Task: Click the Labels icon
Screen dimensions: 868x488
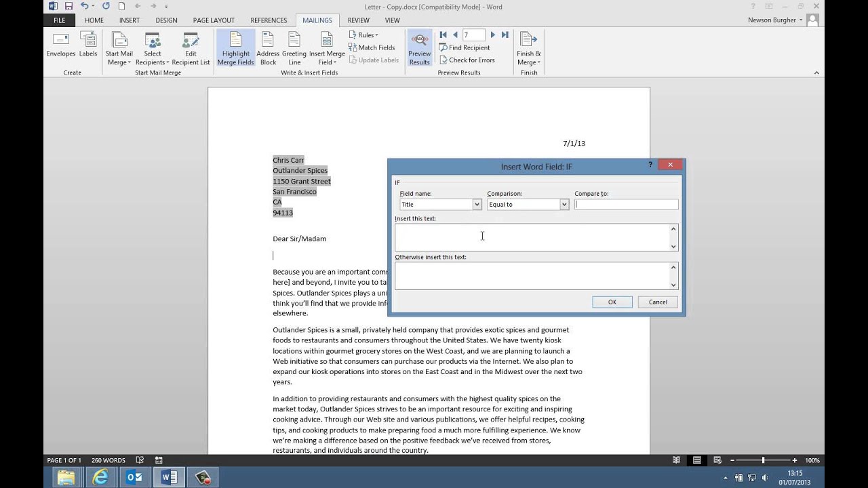Action: 88,45
